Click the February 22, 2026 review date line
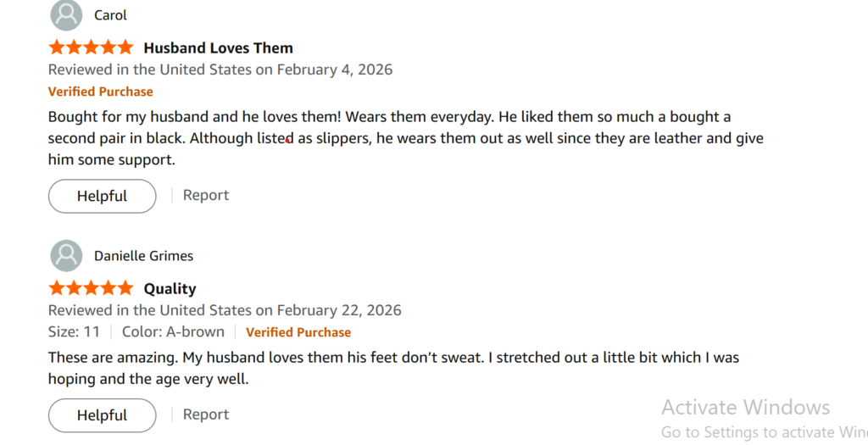Screen dimensions: 868x445 [225, 310]
